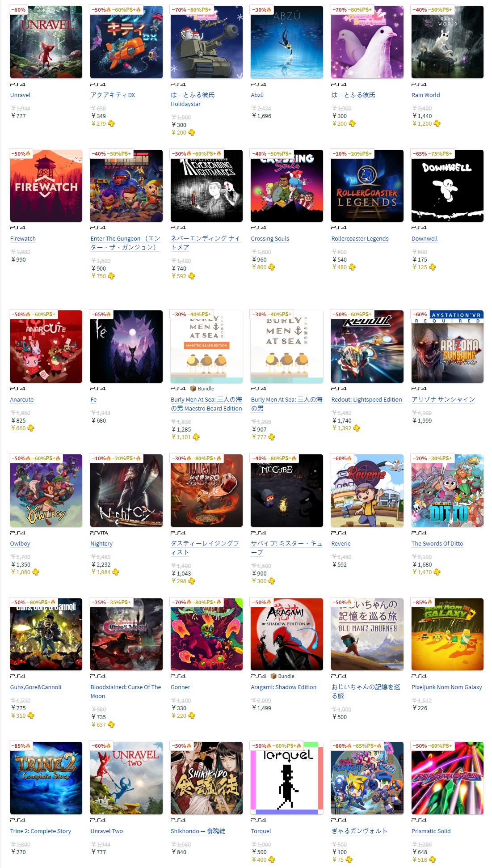Open the Crossing Souls title link
The image size is (492, 868).
pos(270,239)
